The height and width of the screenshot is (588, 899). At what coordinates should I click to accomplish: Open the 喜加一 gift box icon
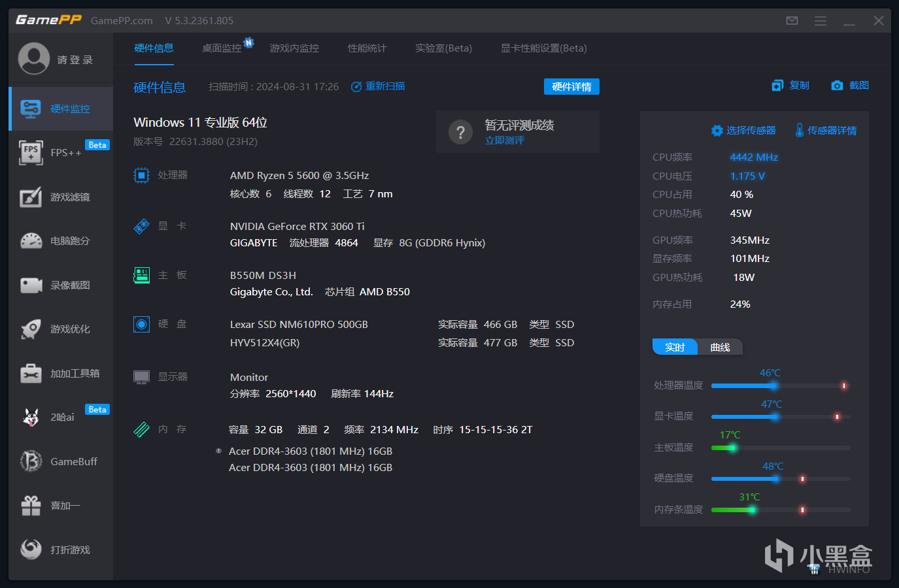coord(31,505)
